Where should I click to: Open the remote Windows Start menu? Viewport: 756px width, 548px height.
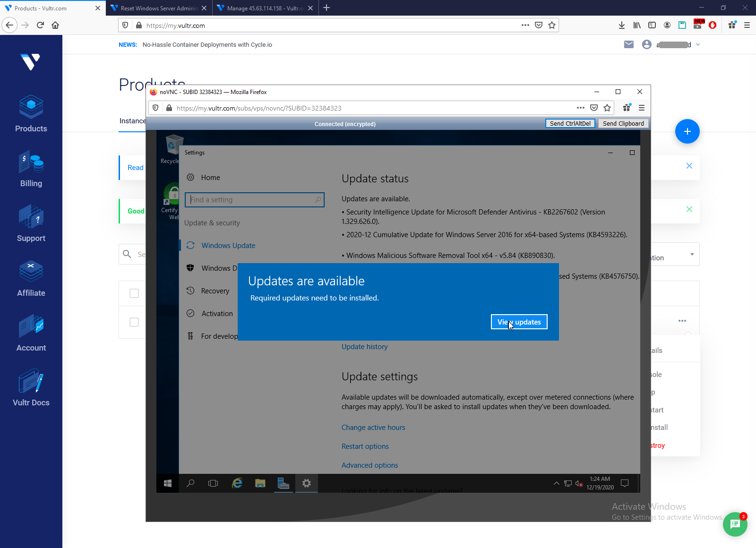pos(168,483)
